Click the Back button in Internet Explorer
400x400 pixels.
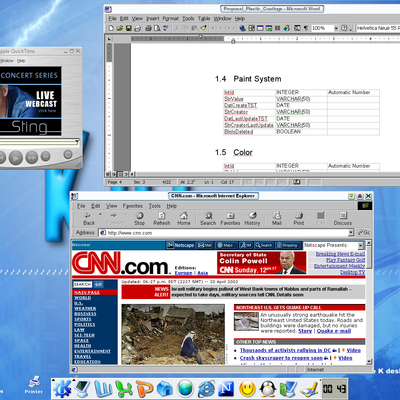[89, 219]
